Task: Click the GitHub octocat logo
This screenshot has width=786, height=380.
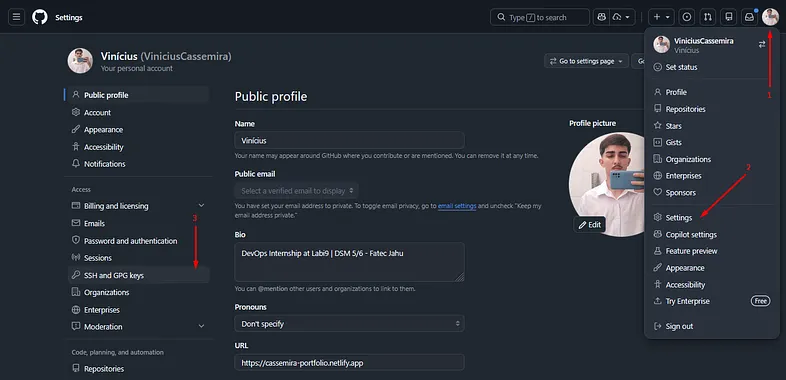Action: (x=40, y=17)
